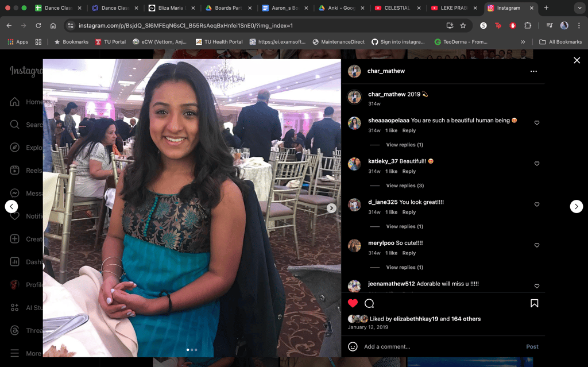The width and height of the screenshot is (588, 367).
Task: Expand View replies (1) under merylpoo
Action: coord(404,268)
